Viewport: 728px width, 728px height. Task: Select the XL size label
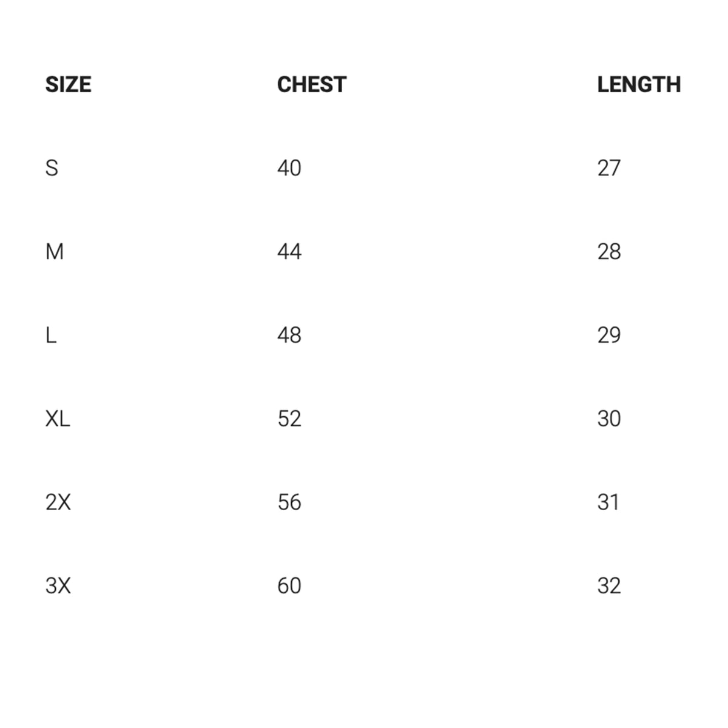click(58, 419)
